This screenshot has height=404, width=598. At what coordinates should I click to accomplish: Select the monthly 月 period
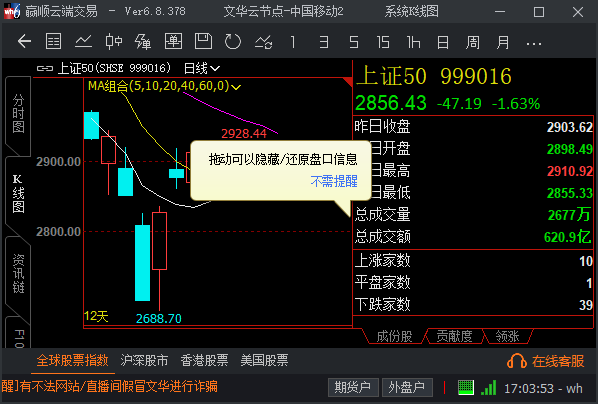click(x=503, y=42)
